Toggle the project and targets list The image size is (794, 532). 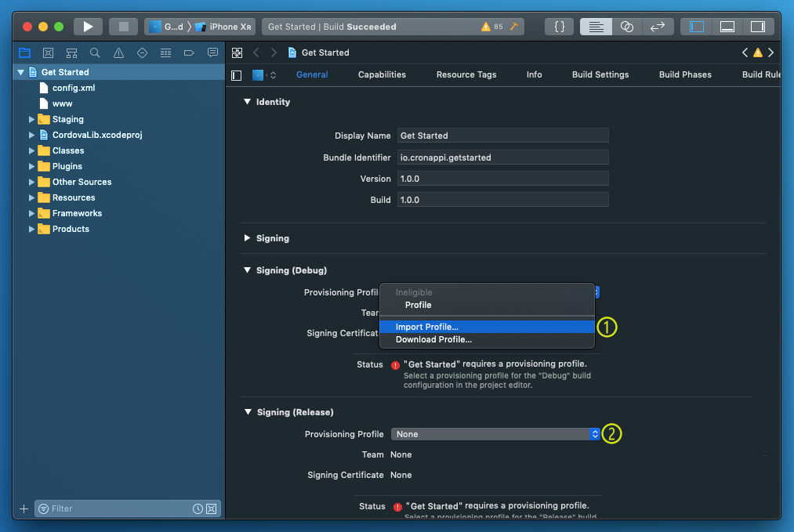pos(237,75)
